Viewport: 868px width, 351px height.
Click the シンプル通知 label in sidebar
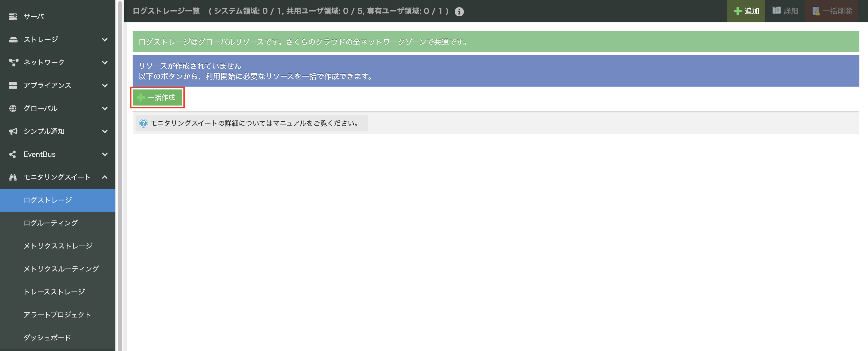coord(44,131)
